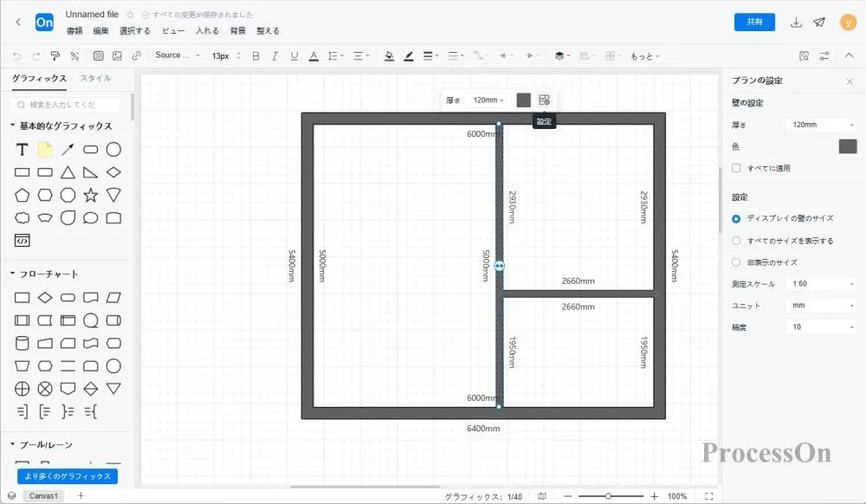Viewport: 866px width, 504px height.
Task: Click the wall settings icon above canvas
Action: (544, 100)
